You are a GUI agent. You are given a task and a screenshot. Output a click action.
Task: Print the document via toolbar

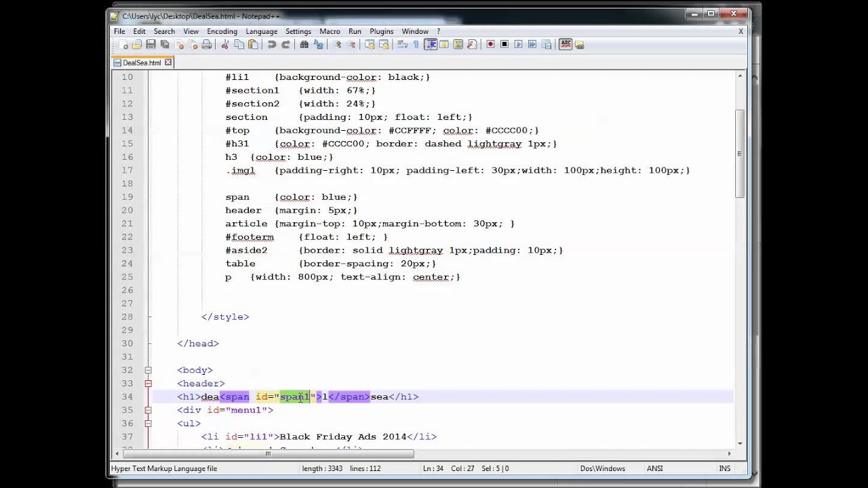pyautogui.click(x=207, y=45)
